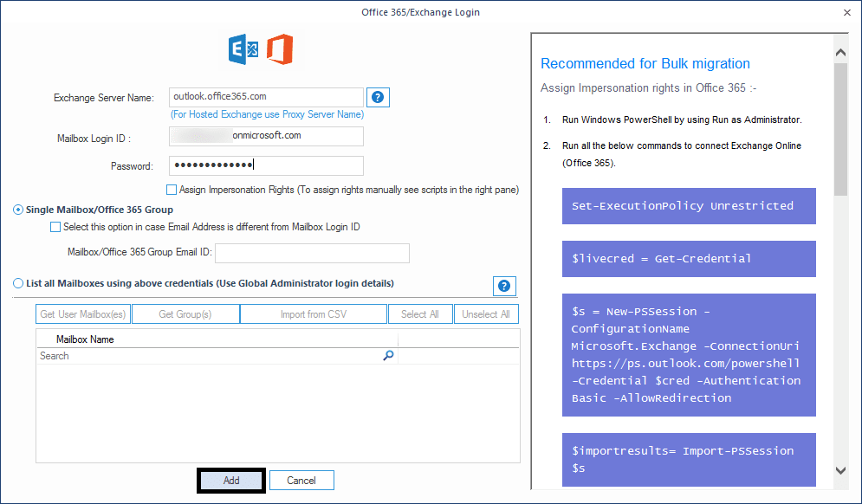Click the Mailbox Login ID field
The image size is (862, 504).
click(x=266, y=136)
